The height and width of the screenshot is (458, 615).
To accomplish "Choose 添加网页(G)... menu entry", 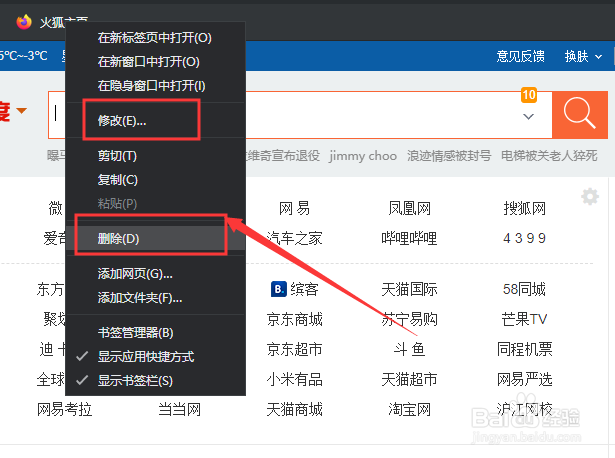I will (156, 273).
